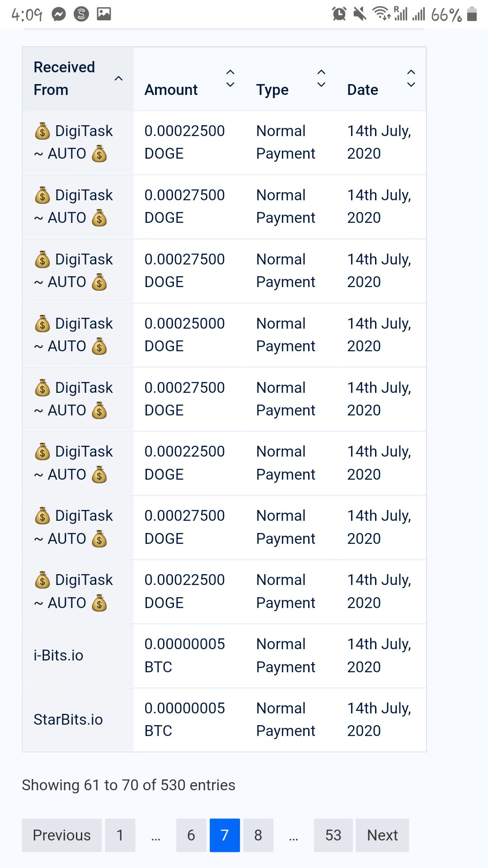The height and width of the screenshot is (868, 488).
Task: Select the i-Bits.io payment row
Action: tap(224, 656)
